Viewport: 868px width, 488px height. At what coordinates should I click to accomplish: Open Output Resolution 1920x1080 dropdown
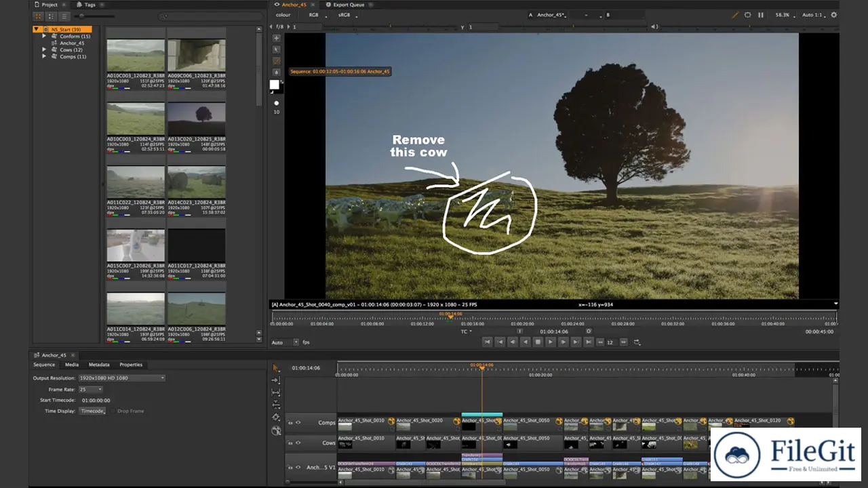point(121,378)
